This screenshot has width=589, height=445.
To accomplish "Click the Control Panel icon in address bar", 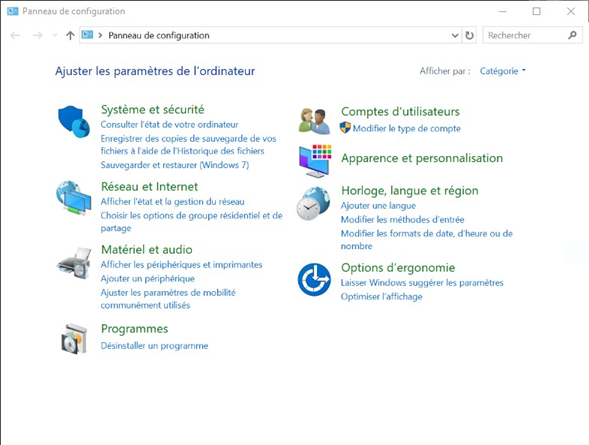I will (x=87, y=35).
